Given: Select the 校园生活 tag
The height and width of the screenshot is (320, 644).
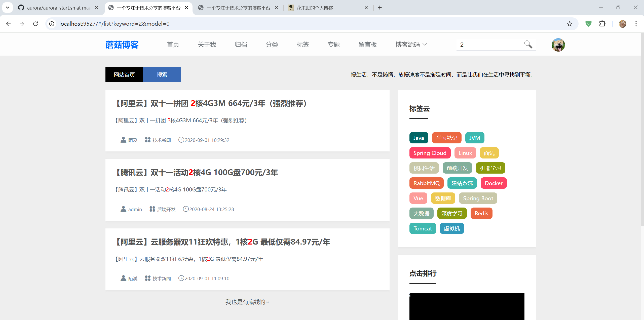Looking at the screenshot, I should 424,168.
